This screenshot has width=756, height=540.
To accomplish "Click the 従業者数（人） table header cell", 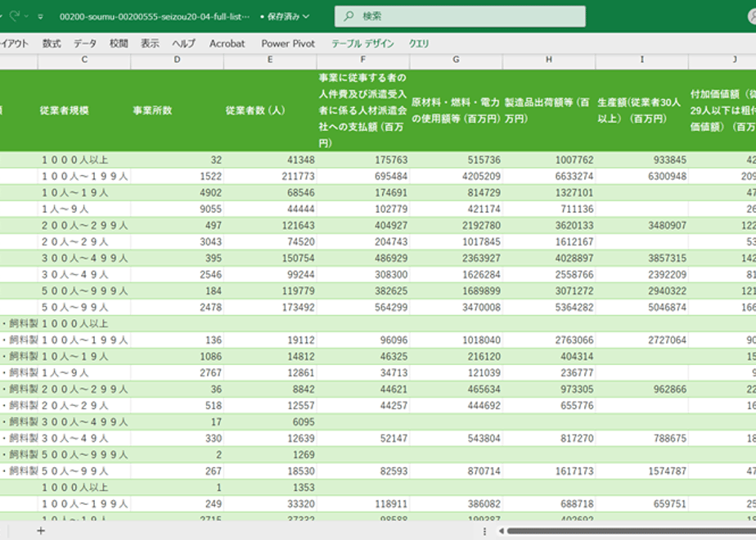I will pyautogui.click(x=270, y=110).
